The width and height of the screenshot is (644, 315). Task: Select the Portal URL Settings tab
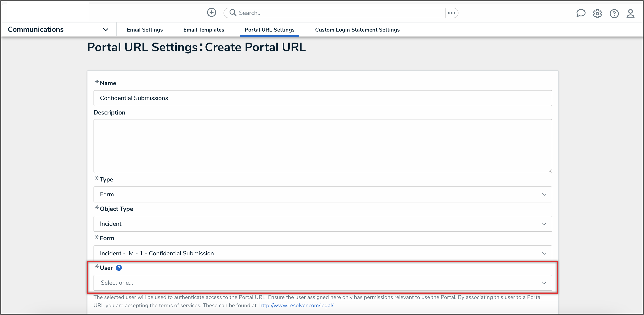tap(269, 30)
